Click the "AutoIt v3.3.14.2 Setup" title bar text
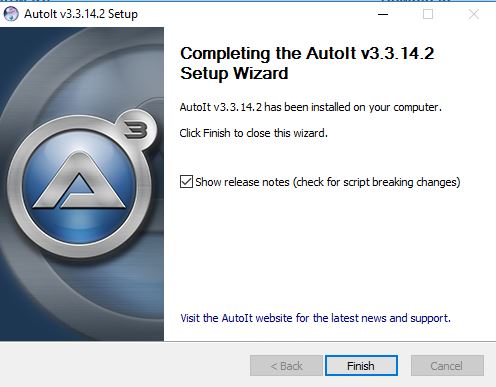This screenshot has width=496, height=387. [81, 14]
